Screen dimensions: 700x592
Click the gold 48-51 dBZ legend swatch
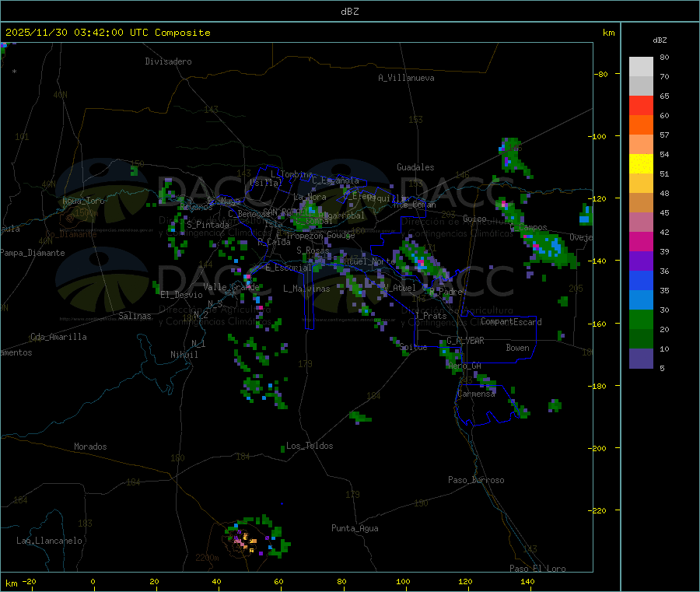pyautogui.click(x=641, y=184)
